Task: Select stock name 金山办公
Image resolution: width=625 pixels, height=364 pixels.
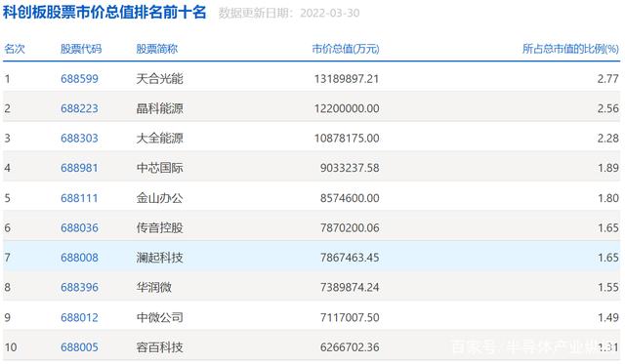Action: [159, 198]
